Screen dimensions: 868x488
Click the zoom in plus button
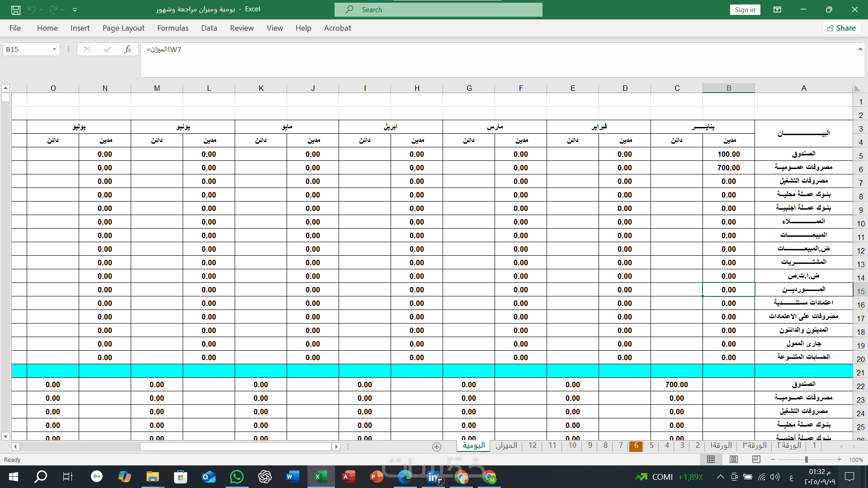pos(839,460)
